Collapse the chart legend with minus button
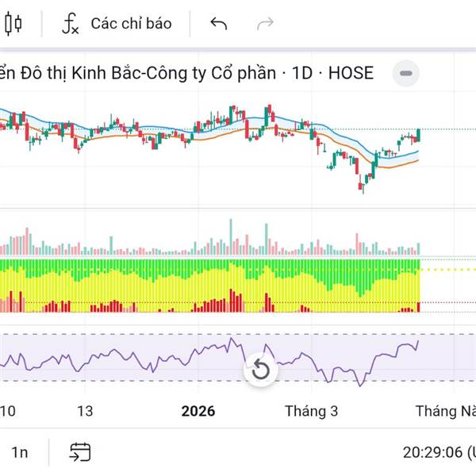 (406, 73)
